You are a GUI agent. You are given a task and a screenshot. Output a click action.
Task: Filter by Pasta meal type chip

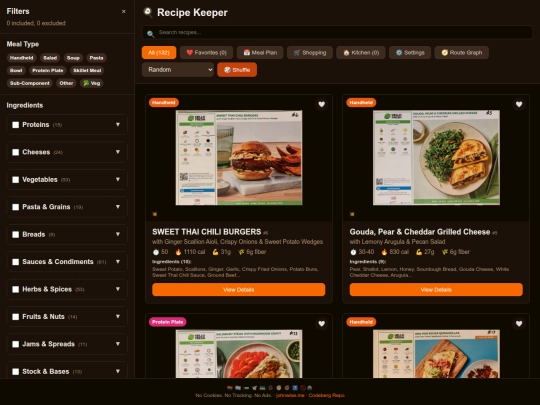[96, 58]
